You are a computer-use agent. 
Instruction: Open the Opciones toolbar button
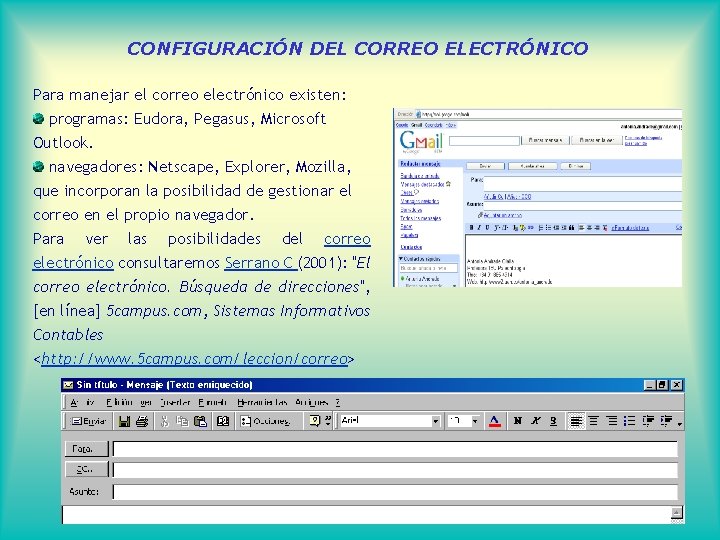pos(266,421)
